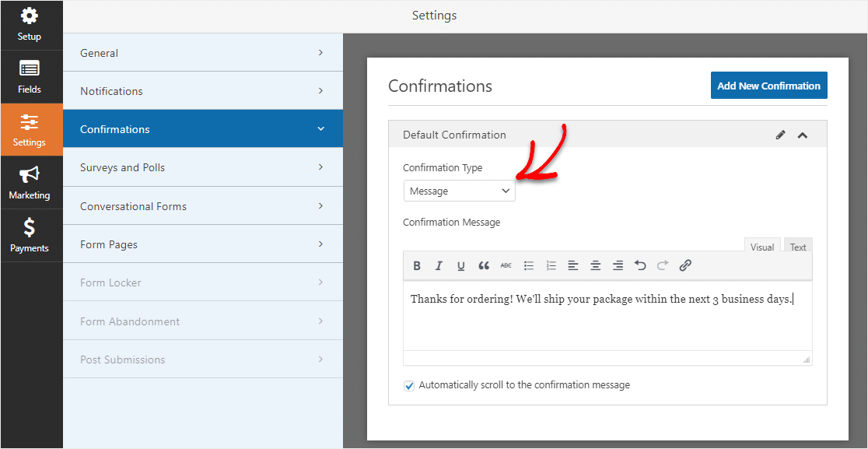
Task: Go to the Payments panel
Action: (30, 236)
